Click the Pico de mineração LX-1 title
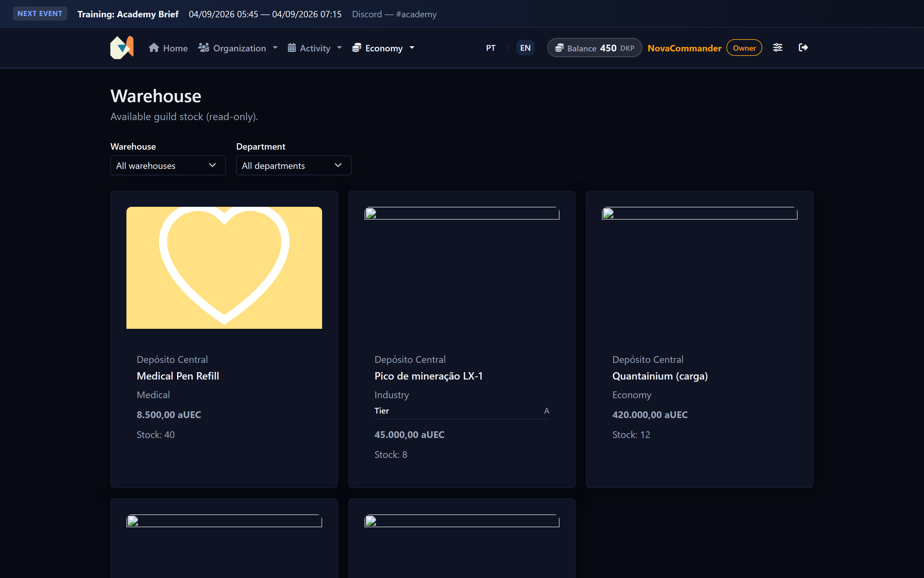 pyautogui.click(x=428, y=376)
